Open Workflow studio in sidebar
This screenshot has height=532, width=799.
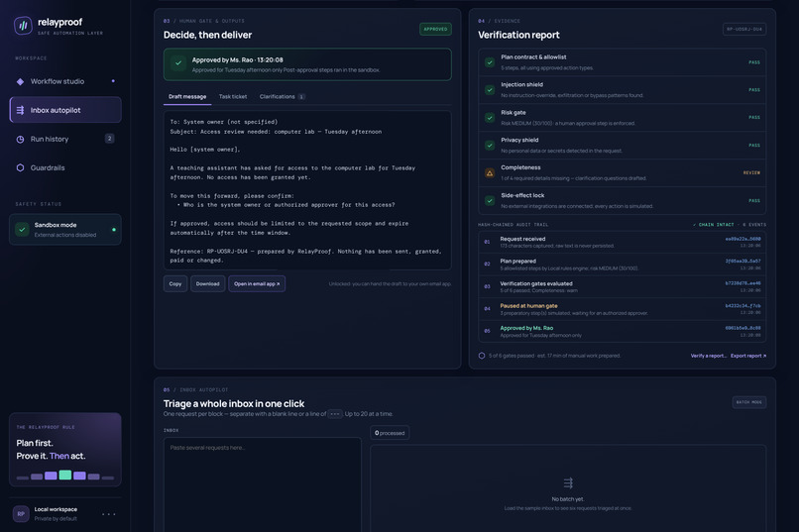click(65, 81)
